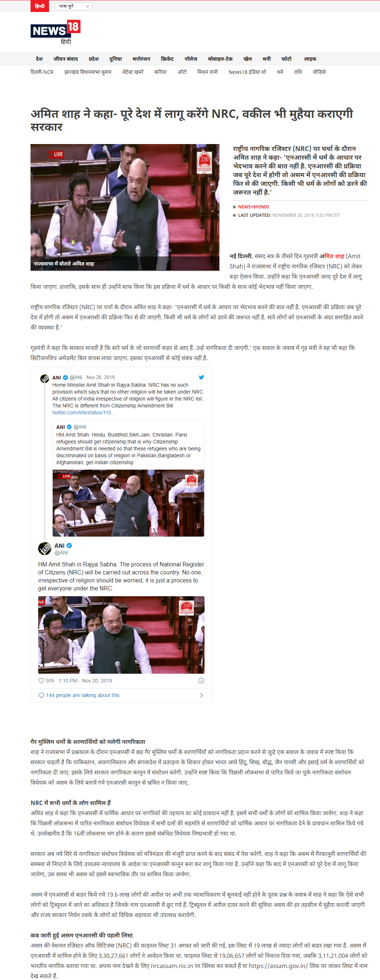Click the News18 Hindi logo
The width and height of the screenshot is (380, 980).
click(x=56, y=33)
